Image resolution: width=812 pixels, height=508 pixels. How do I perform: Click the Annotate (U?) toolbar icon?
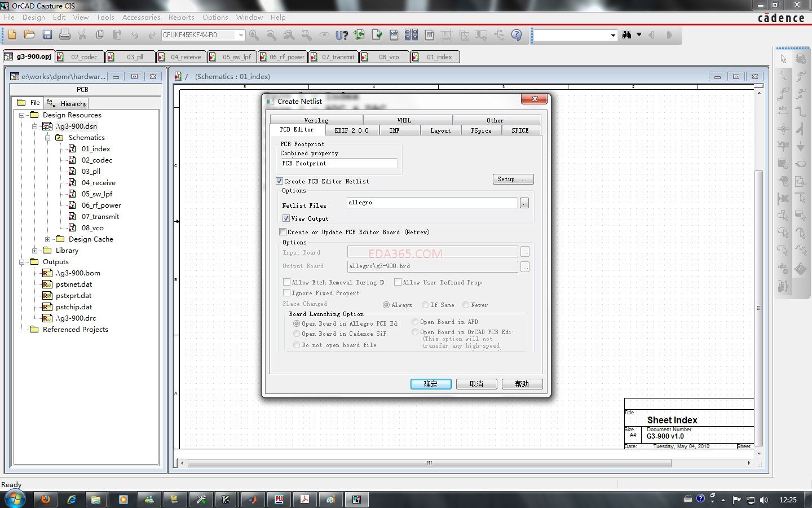pyautogui.click(x=342, y=35)
